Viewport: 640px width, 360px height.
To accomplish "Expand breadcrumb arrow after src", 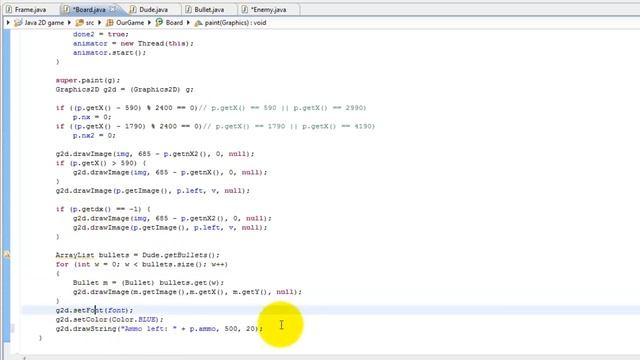I will coord(99,23).
